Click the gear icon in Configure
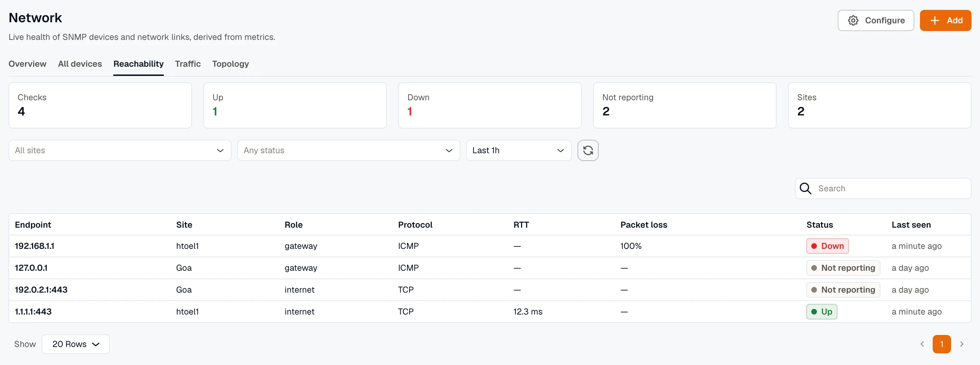This screenshot has height=365, width=980. [853, 20]
